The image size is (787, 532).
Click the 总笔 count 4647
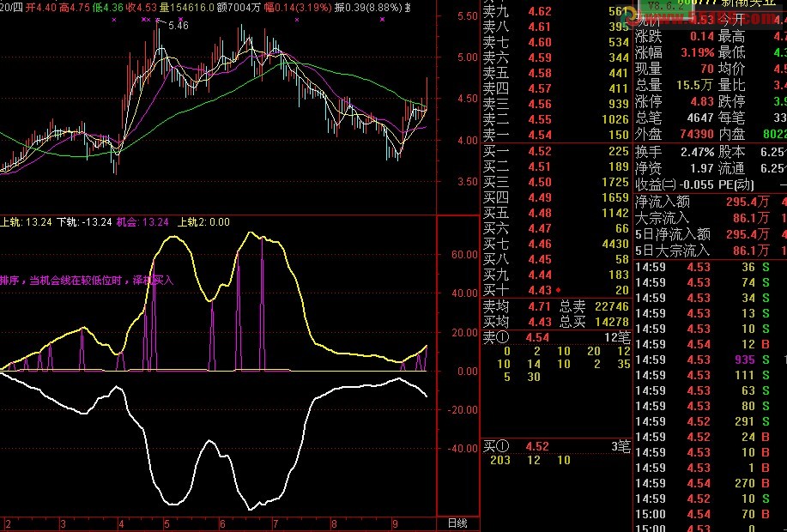point(699,118)
